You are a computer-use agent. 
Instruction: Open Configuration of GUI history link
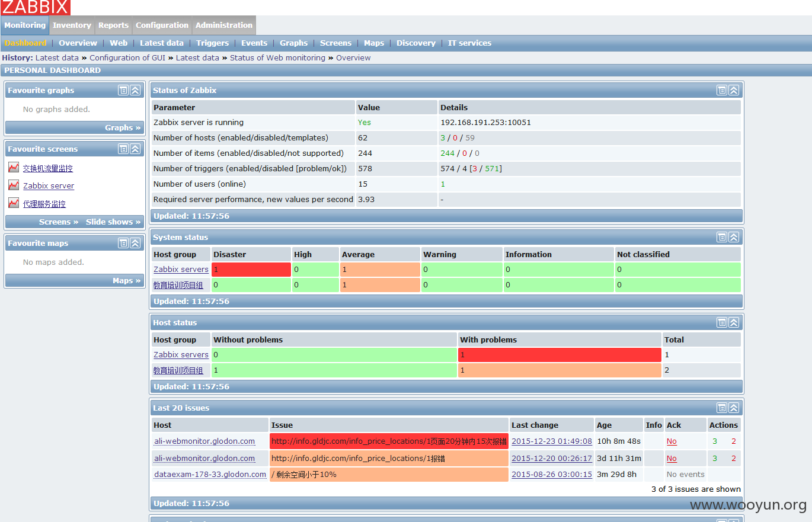[127, 57]
